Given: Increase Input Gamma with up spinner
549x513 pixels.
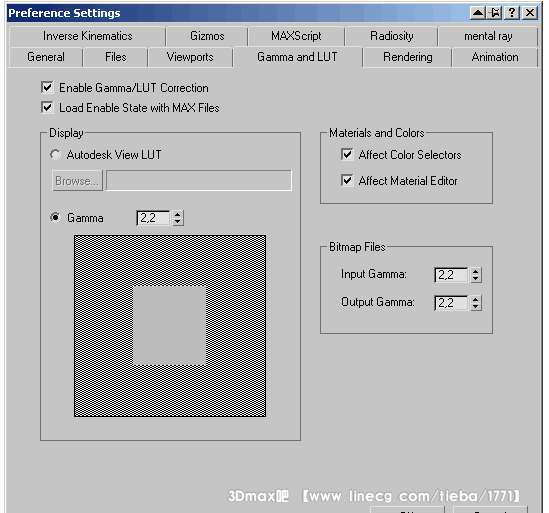Looking at the screenshot, I should pyautogui.click(x=475, y=271).
